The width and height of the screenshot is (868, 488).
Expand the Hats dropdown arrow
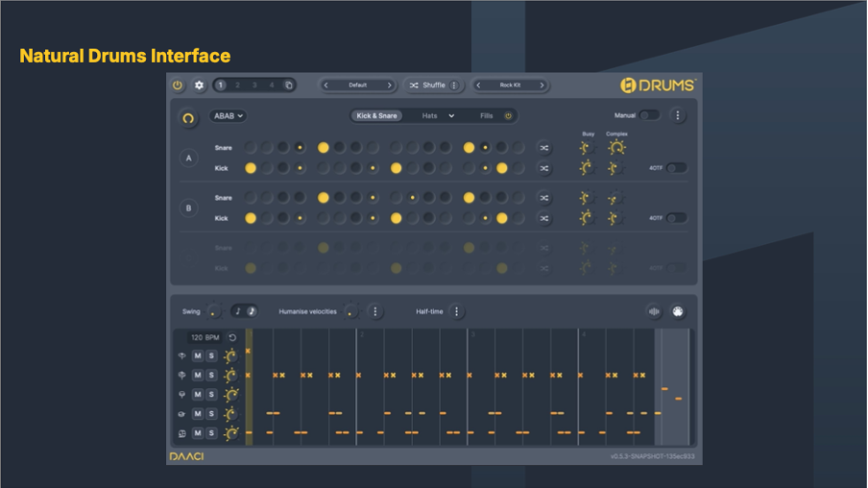point(451,116)
